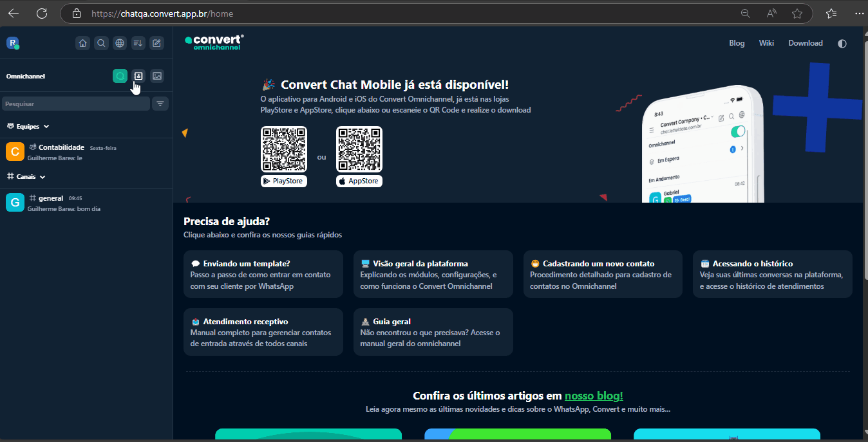Open 'Visão geral da plataforma' guide card

tap(433, 274)
